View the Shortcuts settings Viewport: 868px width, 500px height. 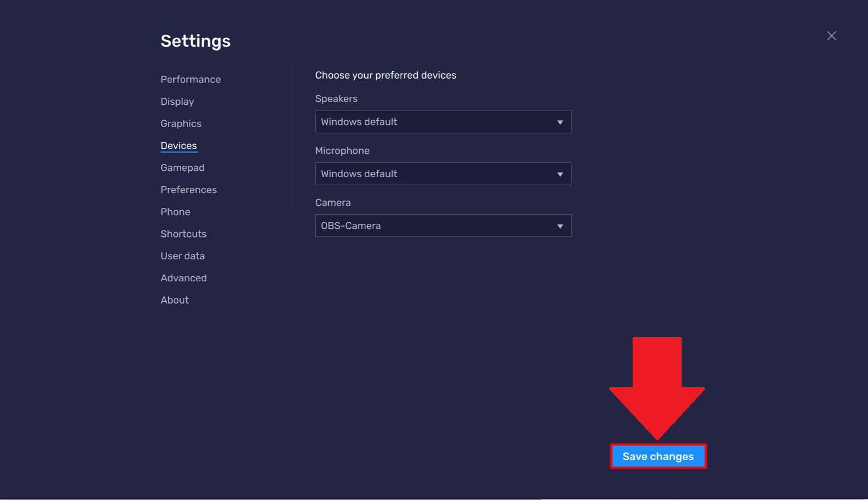(184, 234)
